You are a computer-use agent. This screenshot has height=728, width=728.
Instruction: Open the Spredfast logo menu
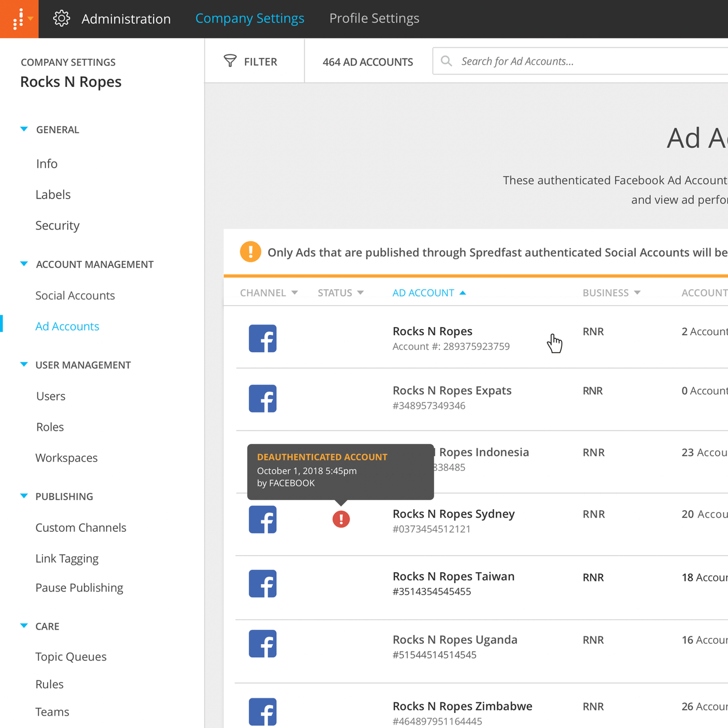coord(19,19)
